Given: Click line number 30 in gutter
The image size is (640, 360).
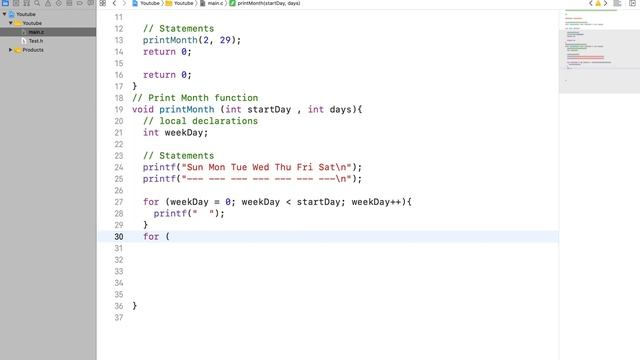Looking at the screenshot, I should pos(119,237).
